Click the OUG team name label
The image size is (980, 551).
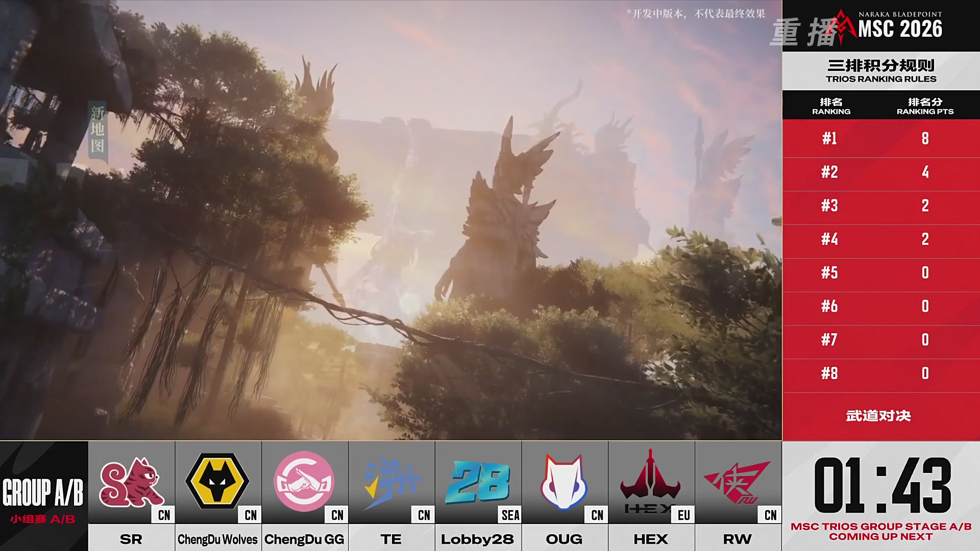coord(565,539)
